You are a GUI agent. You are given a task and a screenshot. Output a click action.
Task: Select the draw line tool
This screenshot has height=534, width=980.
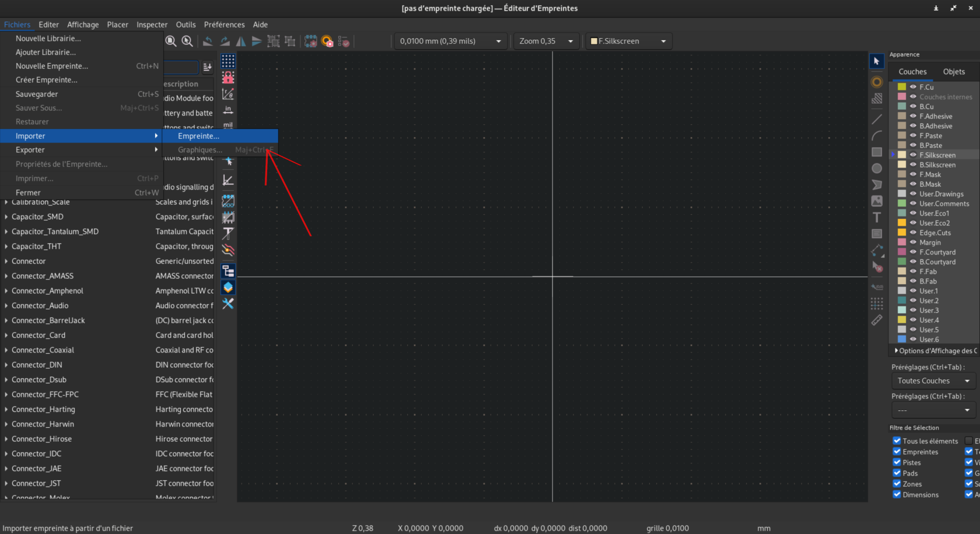click(x=877, y=119)
